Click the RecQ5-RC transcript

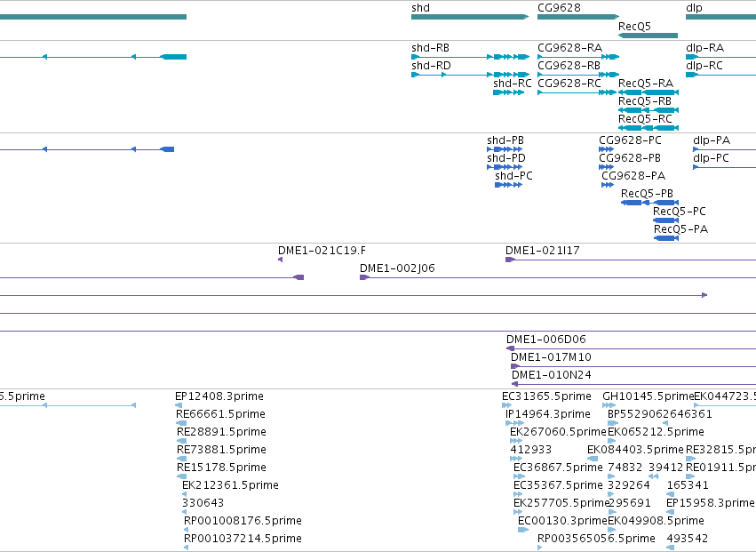coord(645,119)
